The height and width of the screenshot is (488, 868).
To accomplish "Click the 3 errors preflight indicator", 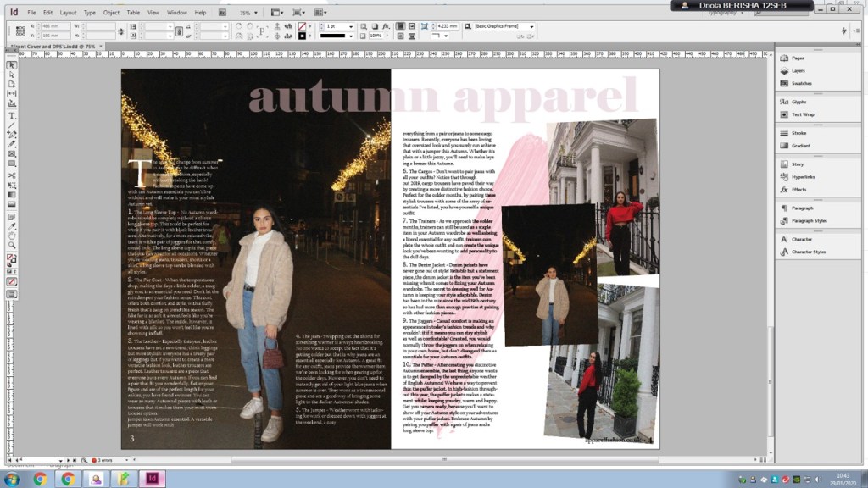I will pos(103,461).
